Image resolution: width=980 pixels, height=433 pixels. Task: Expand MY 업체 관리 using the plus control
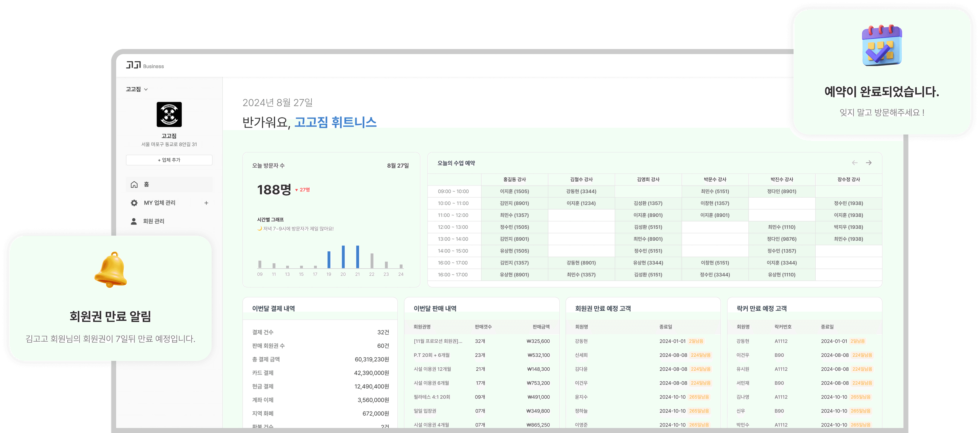tap(206, 203)
